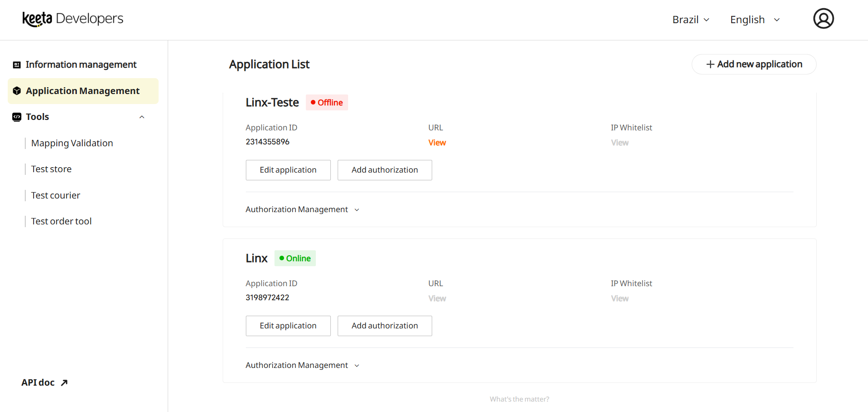Open the English language dropdown
868x412 pixels.
coord(755,20)
